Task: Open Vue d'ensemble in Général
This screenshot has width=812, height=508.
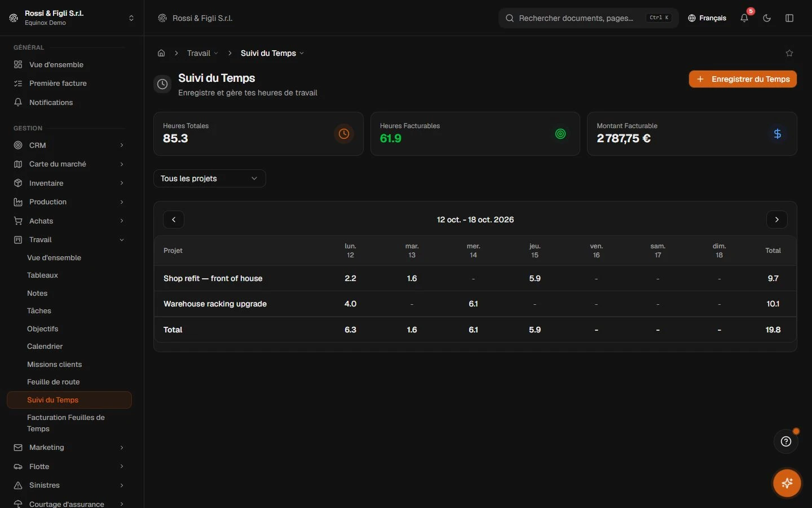Action: 69,64
